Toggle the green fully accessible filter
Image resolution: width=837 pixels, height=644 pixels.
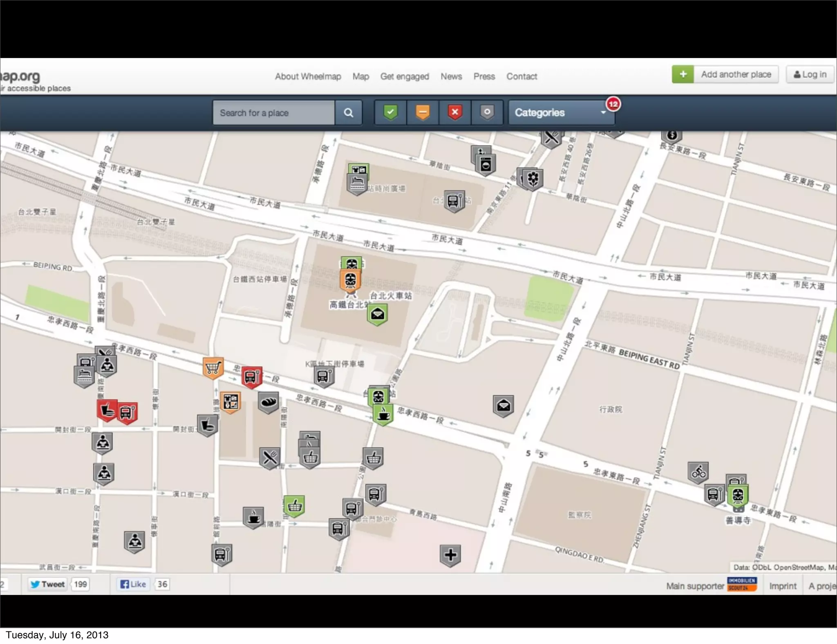(390, 112)
